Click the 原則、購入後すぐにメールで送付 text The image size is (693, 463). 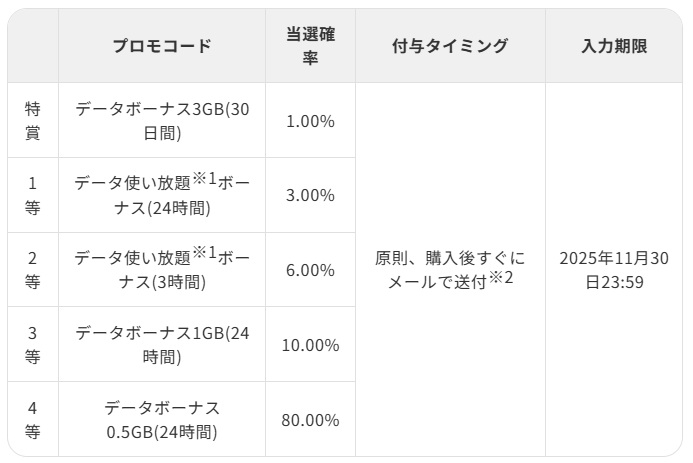point(450,269)
